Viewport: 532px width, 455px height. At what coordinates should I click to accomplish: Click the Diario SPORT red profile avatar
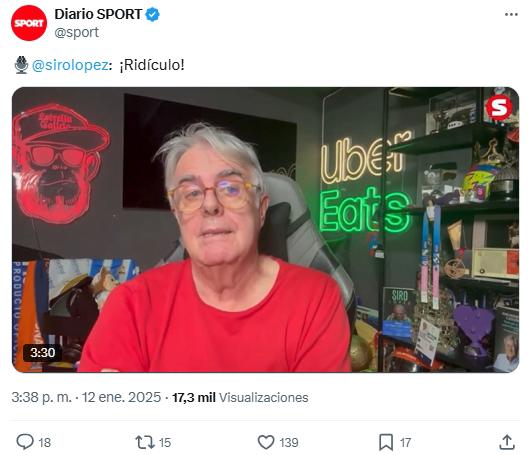click(x=29, y=23)
